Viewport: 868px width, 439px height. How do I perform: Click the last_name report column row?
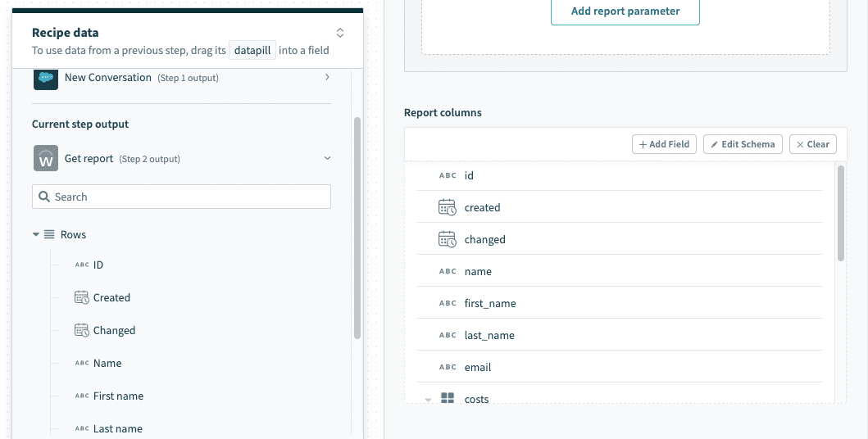620,335
